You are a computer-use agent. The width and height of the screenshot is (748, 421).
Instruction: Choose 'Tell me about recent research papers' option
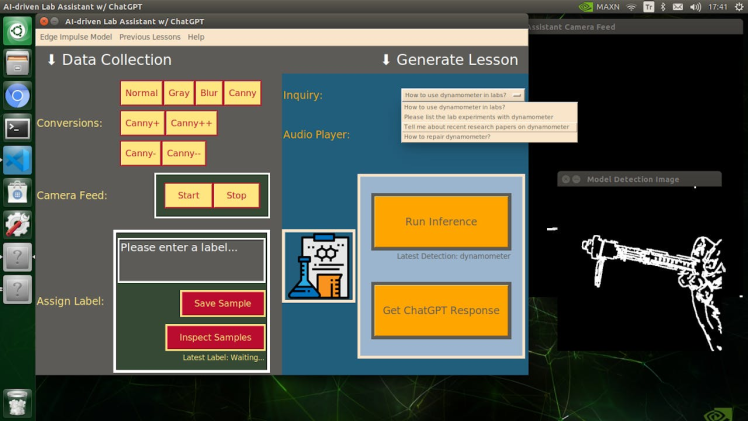click(489, 127)
